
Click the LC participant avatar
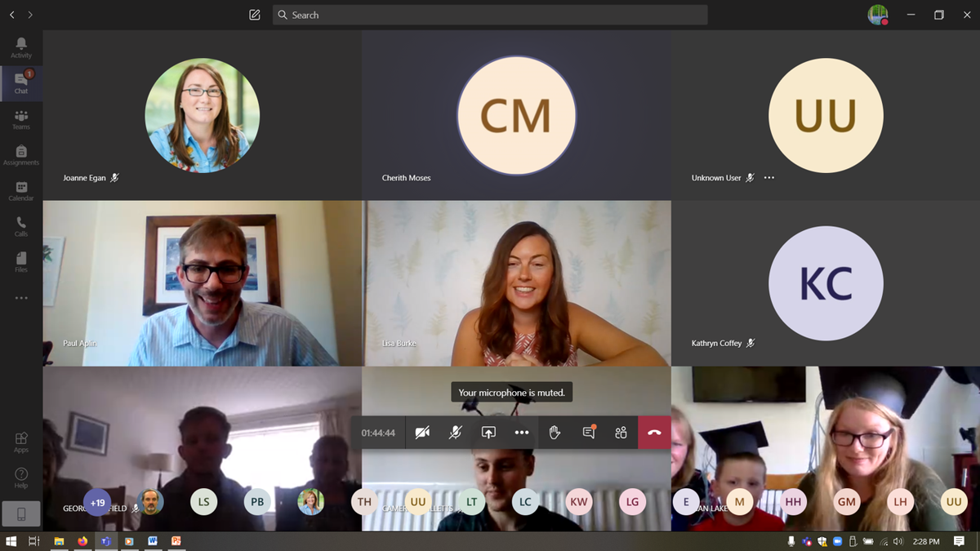(525, 502)
